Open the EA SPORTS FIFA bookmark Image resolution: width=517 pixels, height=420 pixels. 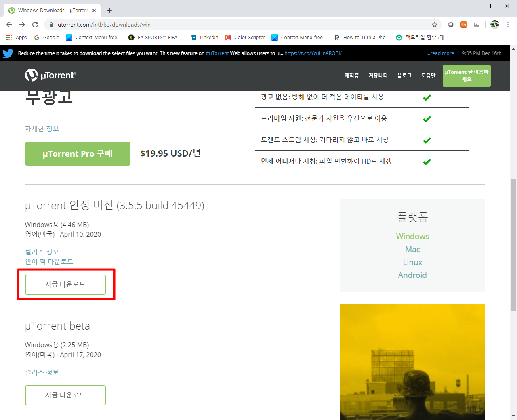pyautogui.click(x=155, y=38)
